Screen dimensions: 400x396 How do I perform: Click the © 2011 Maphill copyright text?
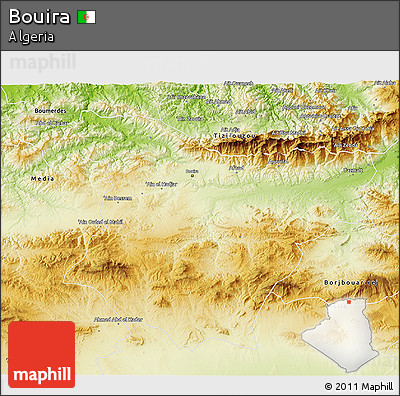point(359,386)
